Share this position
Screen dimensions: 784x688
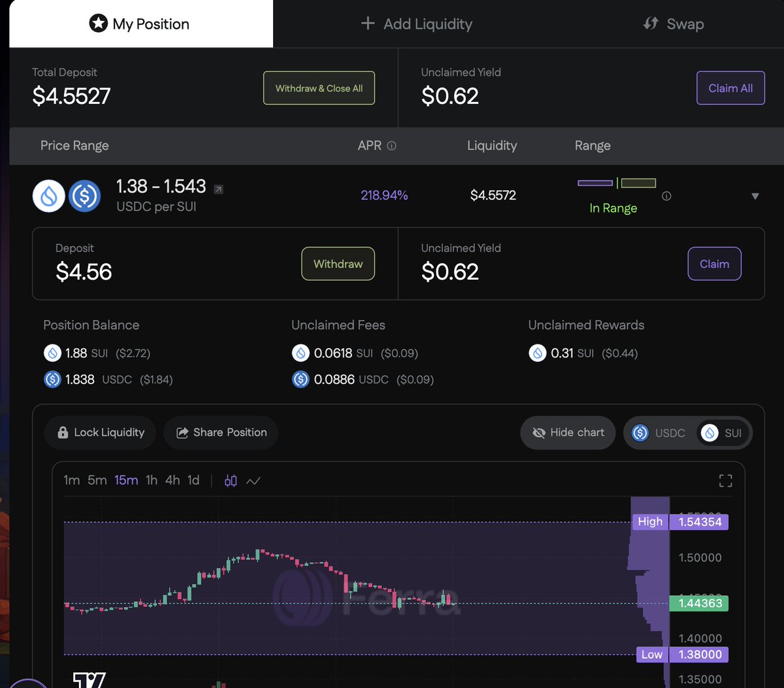coord(221,433)
